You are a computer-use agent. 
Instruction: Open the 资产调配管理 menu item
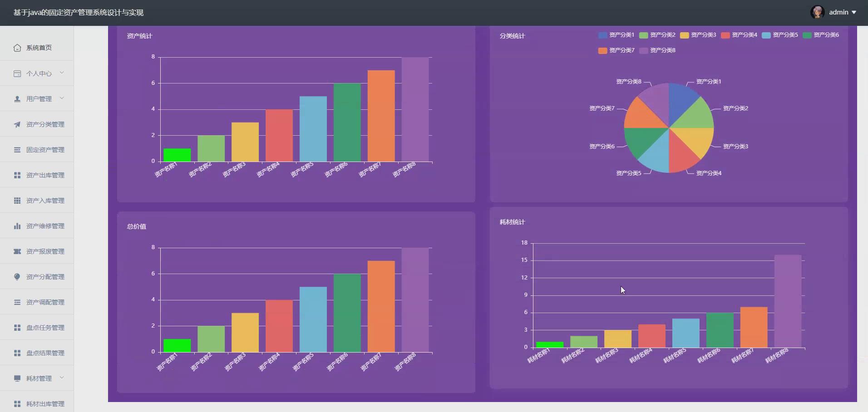pos(37,302)
